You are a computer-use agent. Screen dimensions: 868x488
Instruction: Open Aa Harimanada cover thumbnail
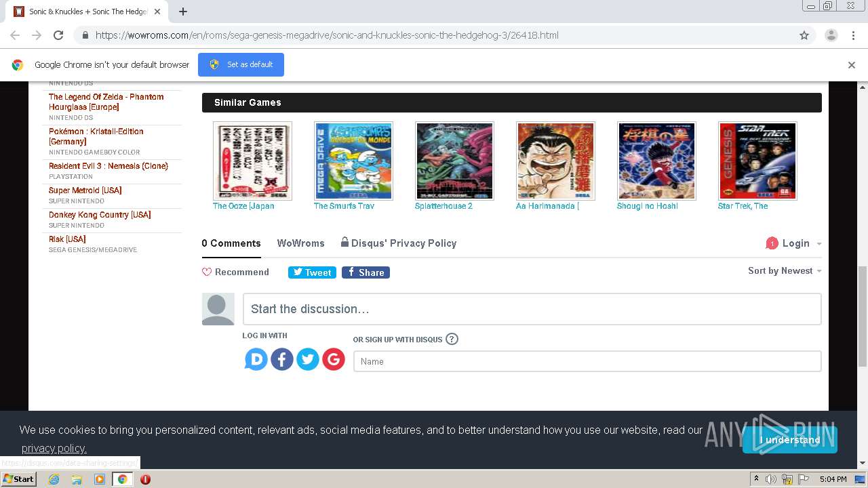[555, 161]
